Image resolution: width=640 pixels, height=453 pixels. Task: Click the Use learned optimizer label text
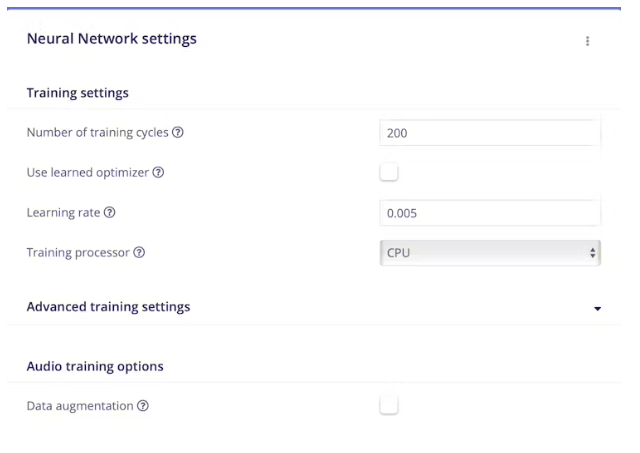[88, 173]
